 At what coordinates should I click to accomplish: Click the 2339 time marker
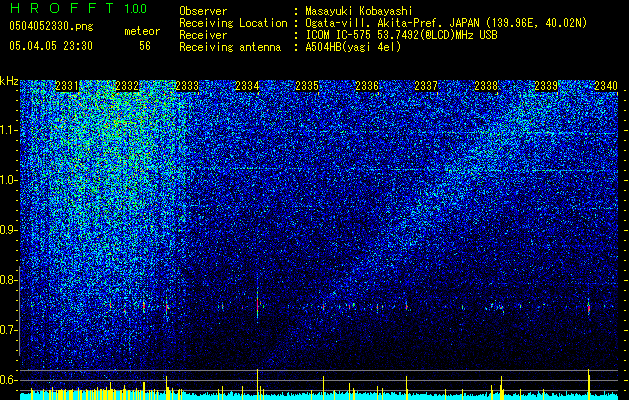click(546, 86)
